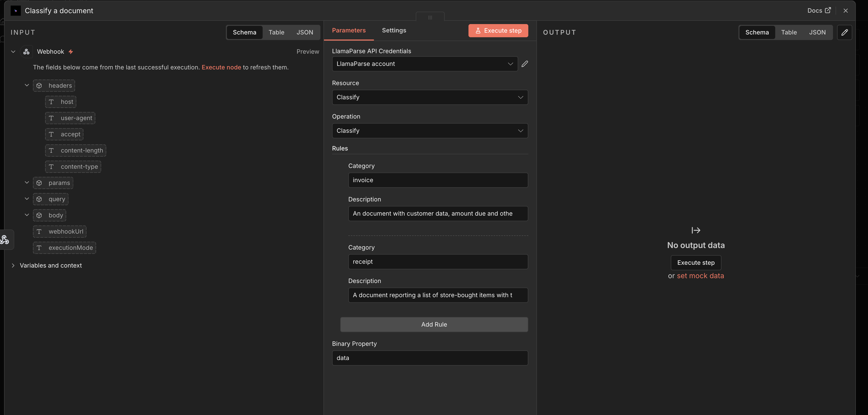Click the lightning bolt trigger icon beside Webhook
The width and height of the screenshot is (868, 415).
71,51
